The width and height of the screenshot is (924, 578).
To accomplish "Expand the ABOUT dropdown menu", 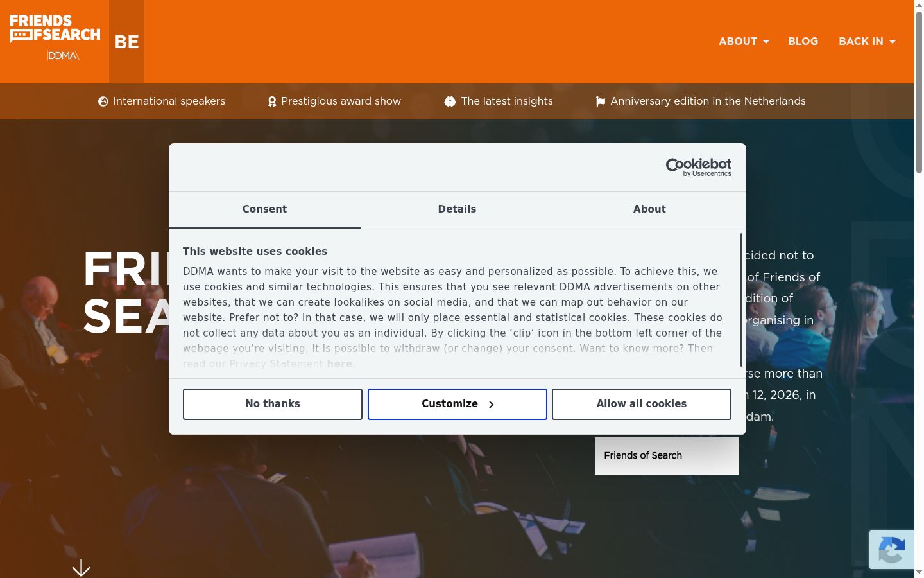I will pyautogui.click(x=744, y=41).
